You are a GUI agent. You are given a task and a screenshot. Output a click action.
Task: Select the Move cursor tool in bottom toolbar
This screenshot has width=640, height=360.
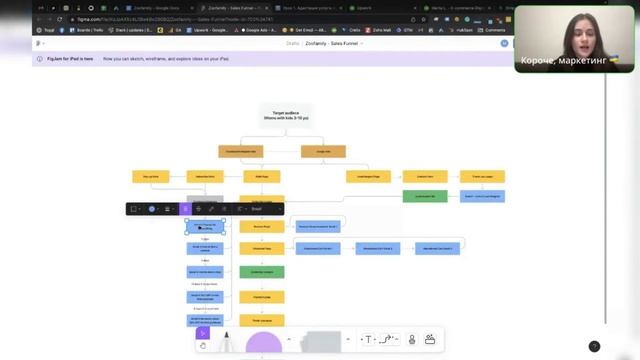click(x=203, y=333)
